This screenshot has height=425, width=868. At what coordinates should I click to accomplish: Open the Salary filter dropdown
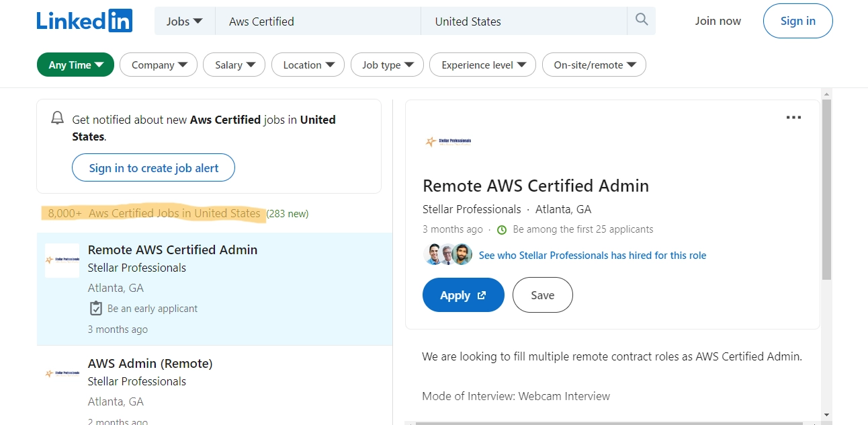point(234,65)
